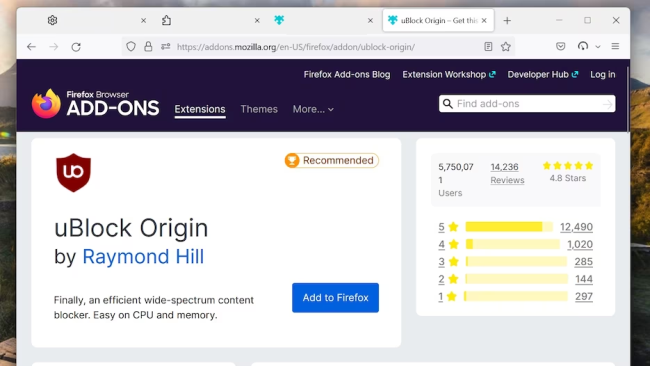
Task: Open Extension Workshop link
Action: 449,75
